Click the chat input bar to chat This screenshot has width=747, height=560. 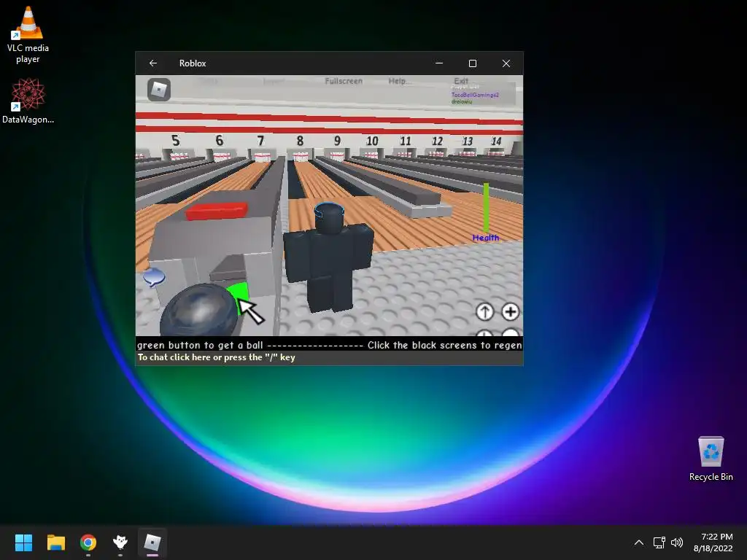pos(329,357)
